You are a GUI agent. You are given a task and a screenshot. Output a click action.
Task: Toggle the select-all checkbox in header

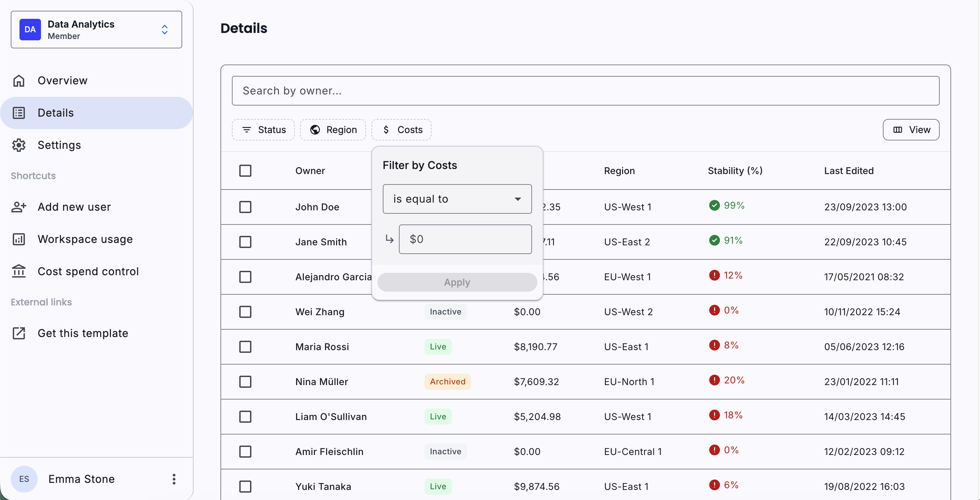pyautogui.click(x=245, y=171)
